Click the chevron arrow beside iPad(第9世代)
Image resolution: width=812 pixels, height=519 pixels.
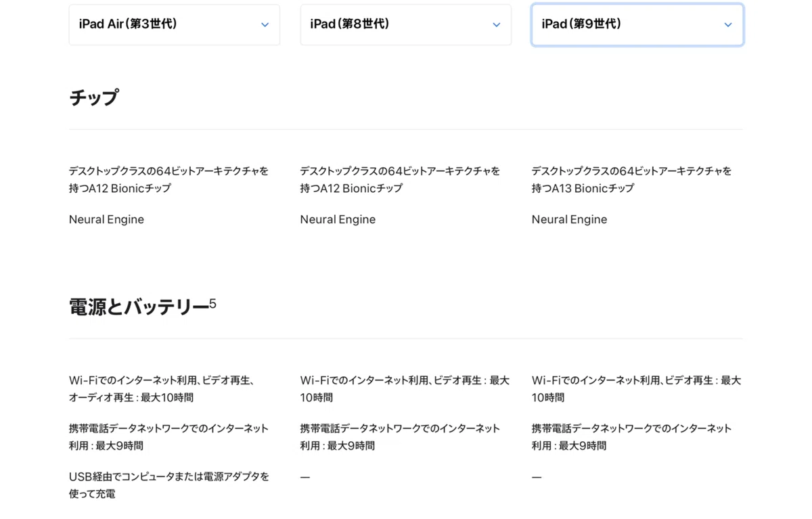[x=727, y=25]
